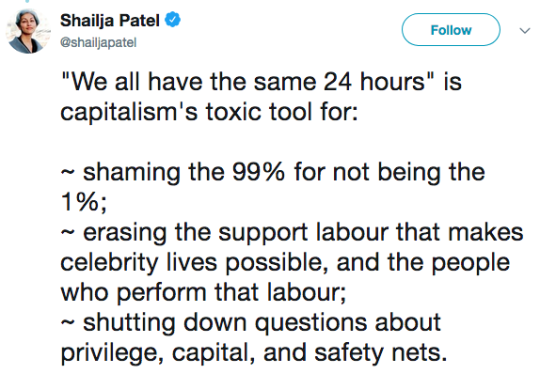Click the line "shaming the 99% for not being"

(x=273, y=172)
